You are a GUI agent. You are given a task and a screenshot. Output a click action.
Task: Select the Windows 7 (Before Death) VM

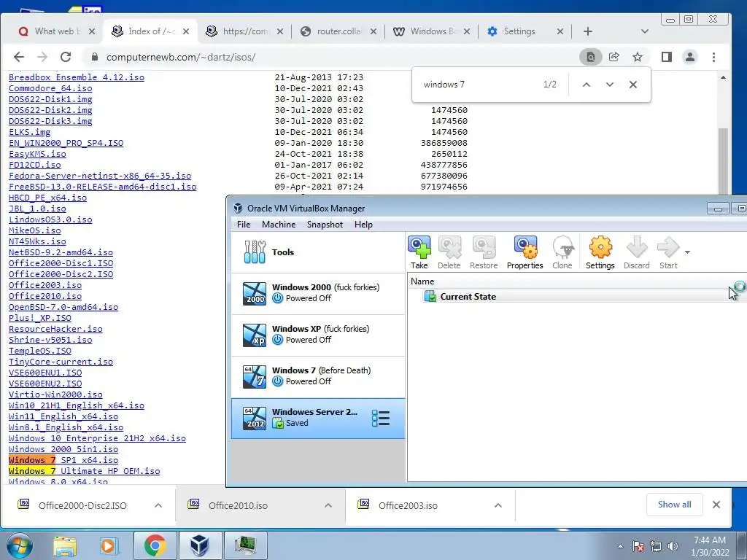[318, 376]
